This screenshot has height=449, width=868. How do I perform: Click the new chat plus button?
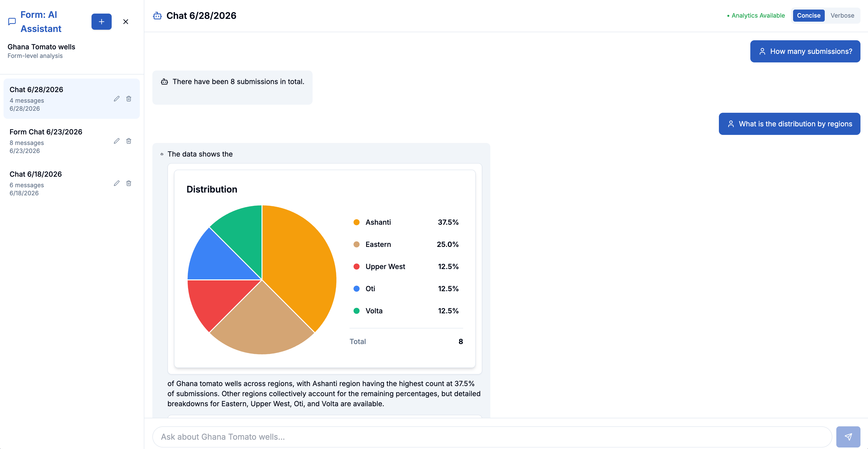pos(101,22)
